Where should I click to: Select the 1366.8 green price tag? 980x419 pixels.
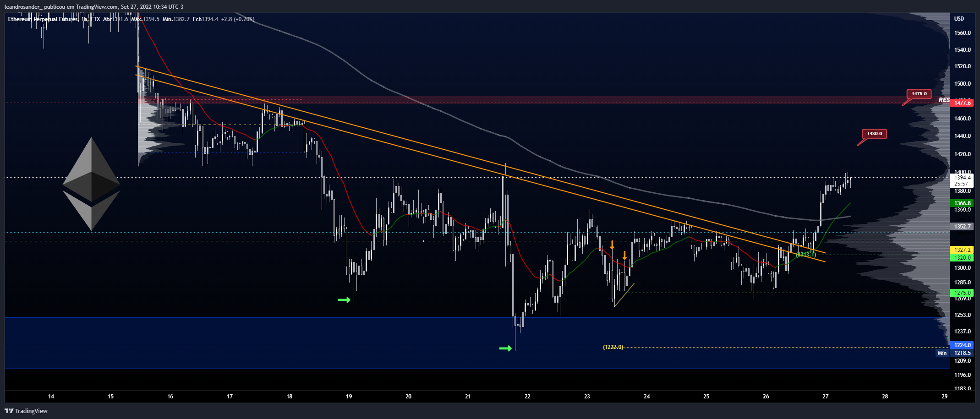(x=962, y=203)
